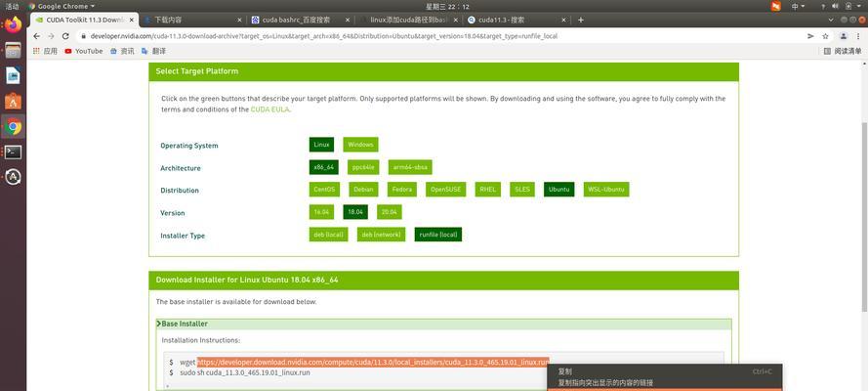Open Ubuntu Software from the dock
Screen dimensions: 868x391
13,102
